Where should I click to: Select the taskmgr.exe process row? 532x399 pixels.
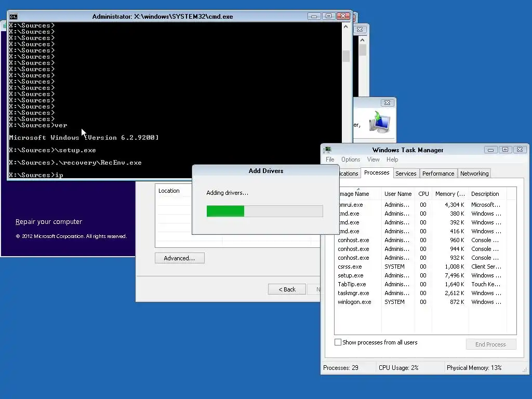point(420,293)
